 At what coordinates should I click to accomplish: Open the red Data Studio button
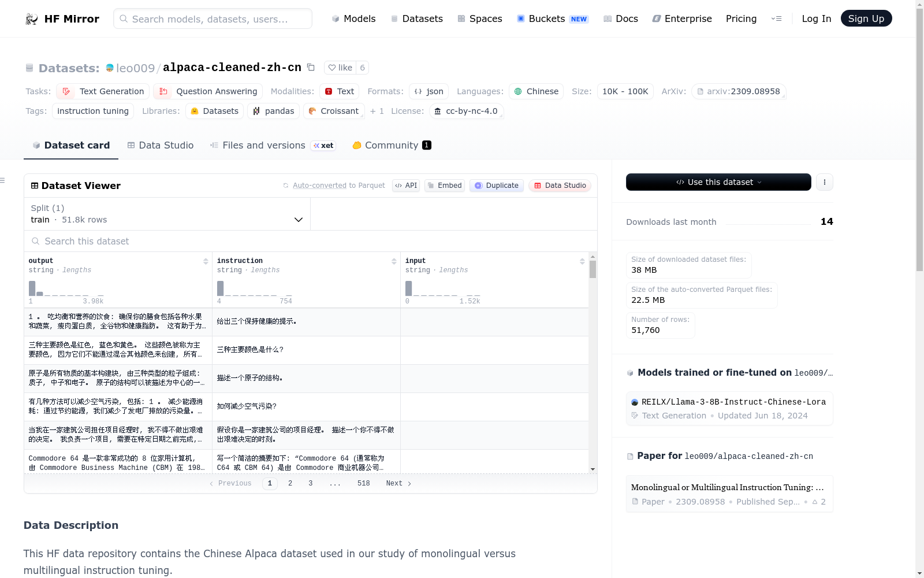[x=560, y=186]
